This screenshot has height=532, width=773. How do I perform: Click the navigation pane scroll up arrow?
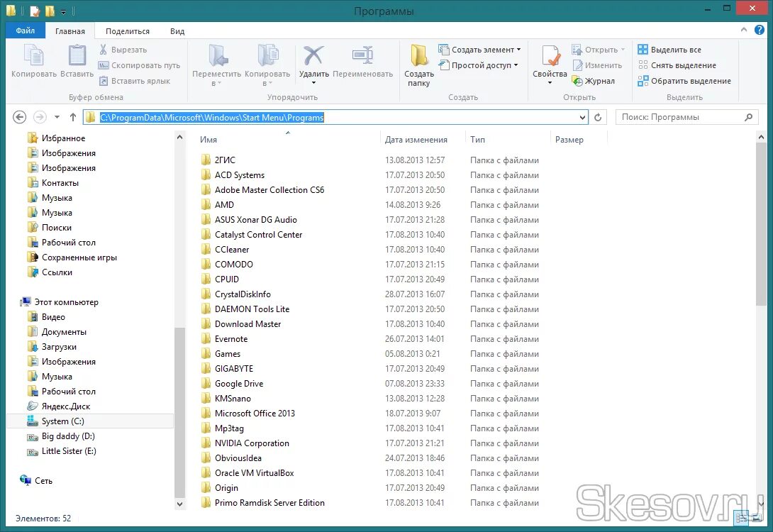pyautogui.click(x=179, y=137)
